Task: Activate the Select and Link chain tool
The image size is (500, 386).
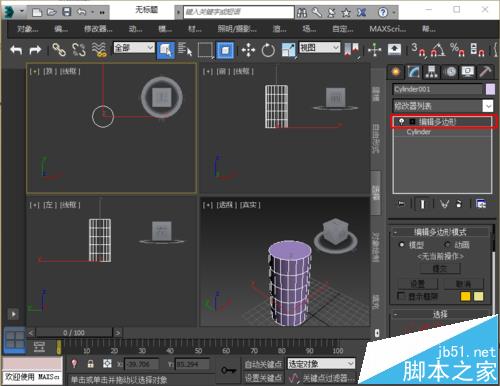Action: tap(59, 50)
